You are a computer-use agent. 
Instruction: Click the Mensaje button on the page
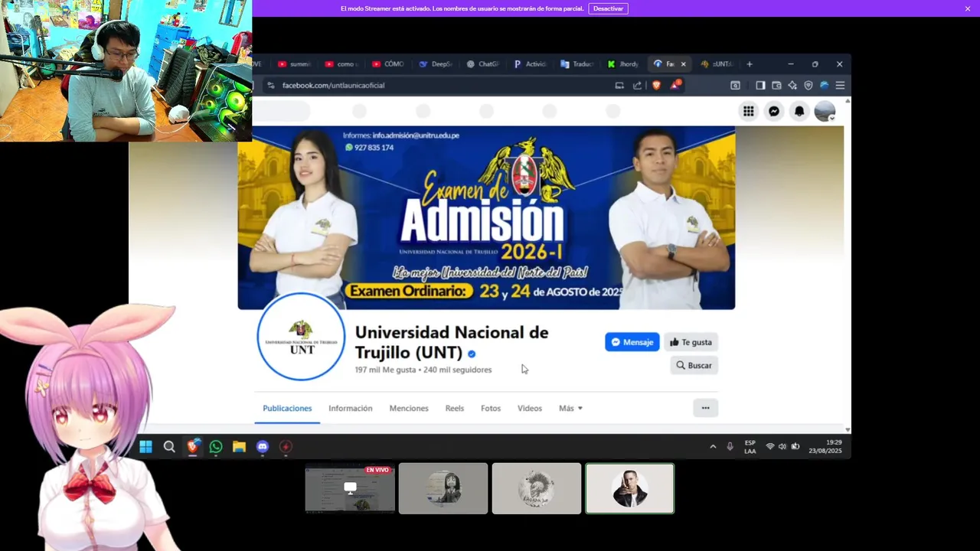[x=632, y=342]
